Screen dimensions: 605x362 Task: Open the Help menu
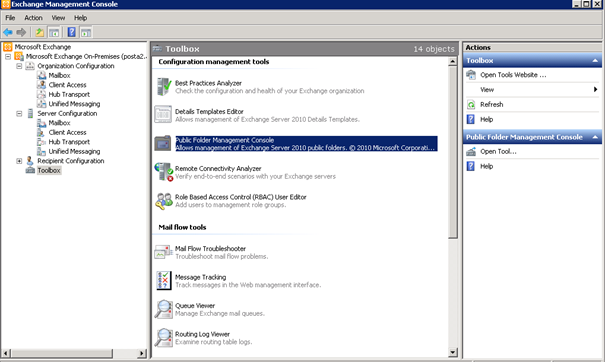point(80,18)
